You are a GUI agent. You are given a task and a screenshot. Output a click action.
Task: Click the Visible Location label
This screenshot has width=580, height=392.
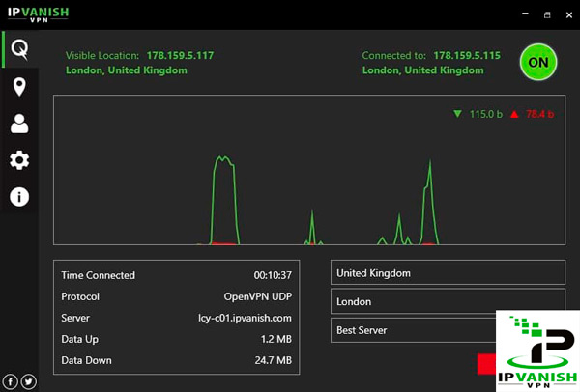point(102,55)
